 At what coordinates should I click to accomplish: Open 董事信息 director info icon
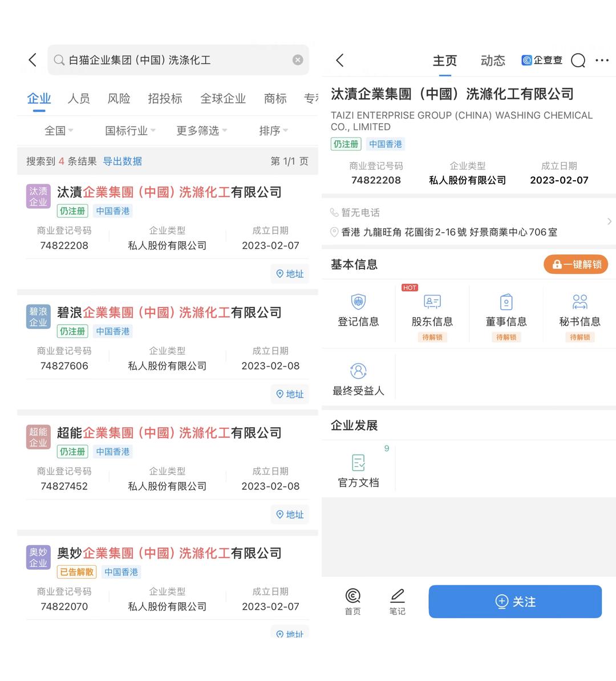point(506,302)
